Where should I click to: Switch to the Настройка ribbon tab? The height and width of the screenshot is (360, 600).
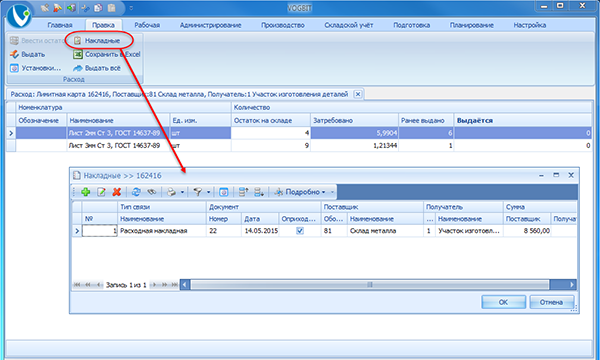click(x=530, y=25)
